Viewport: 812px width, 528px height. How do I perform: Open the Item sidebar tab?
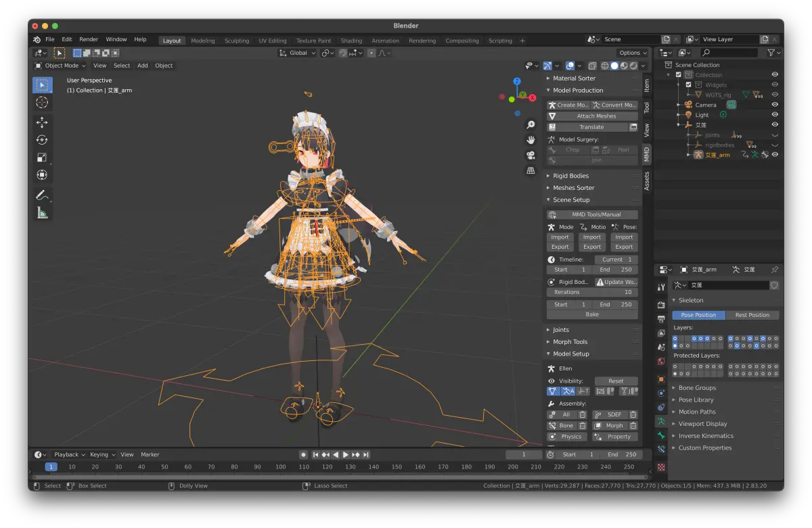pos(647,86)
